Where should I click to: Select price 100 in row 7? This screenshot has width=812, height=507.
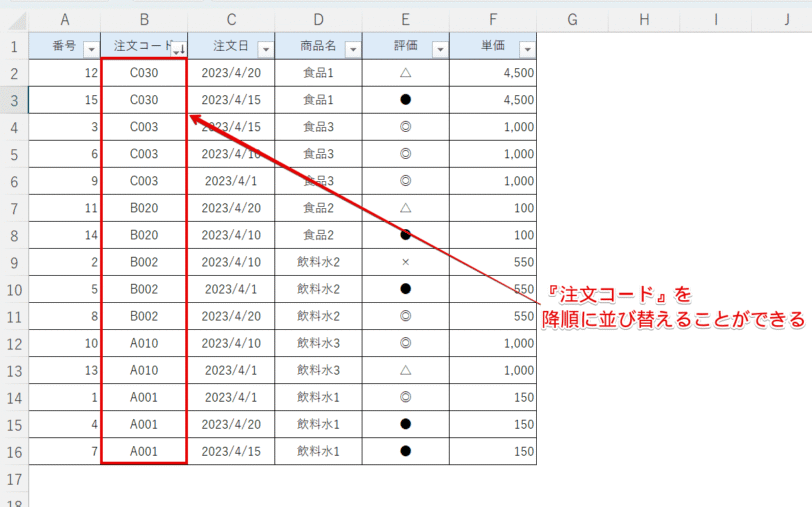(493, 208)
